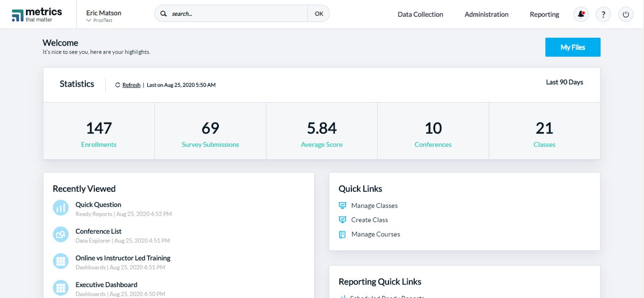Open the Reporting menu
Screen dimensions: 644x298
[x=544, y=15]
